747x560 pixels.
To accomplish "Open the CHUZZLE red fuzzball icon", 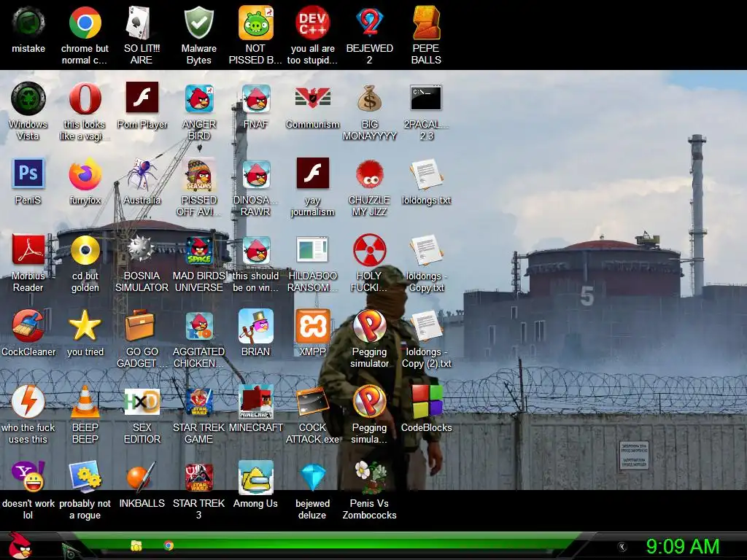I will [x=369, y=174].
